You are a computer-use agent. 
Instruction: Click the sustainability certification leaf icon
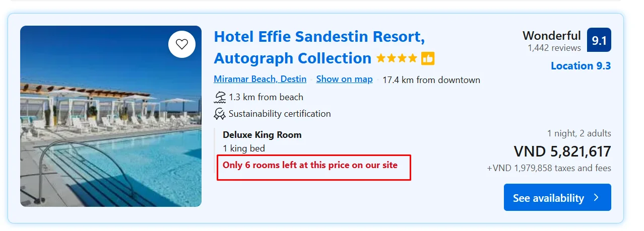(220, 114)
